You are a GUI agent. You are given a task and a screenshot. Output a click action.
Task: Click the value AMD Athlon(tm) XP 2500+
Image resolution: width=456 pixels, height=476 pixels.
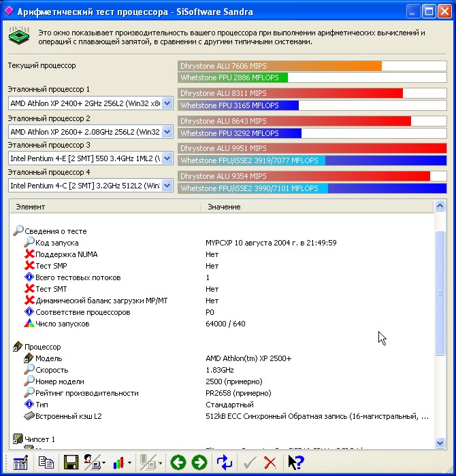248,358
